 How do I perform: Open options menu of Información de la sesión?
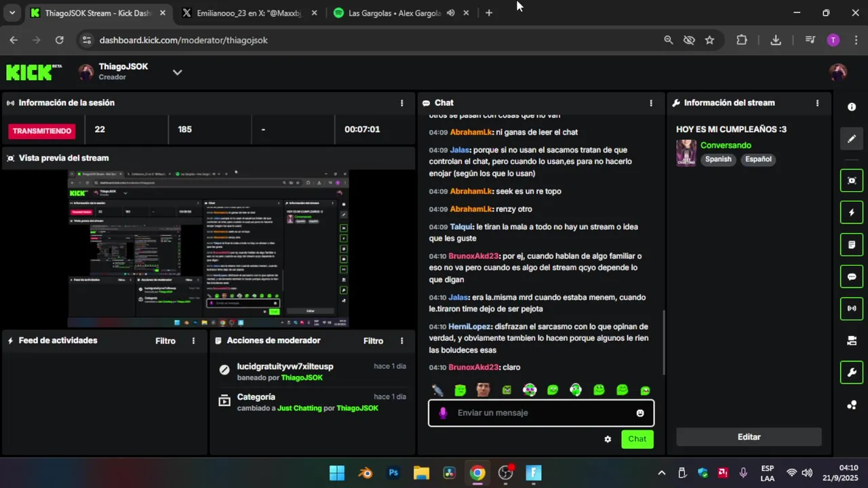[x=401, y=103]
